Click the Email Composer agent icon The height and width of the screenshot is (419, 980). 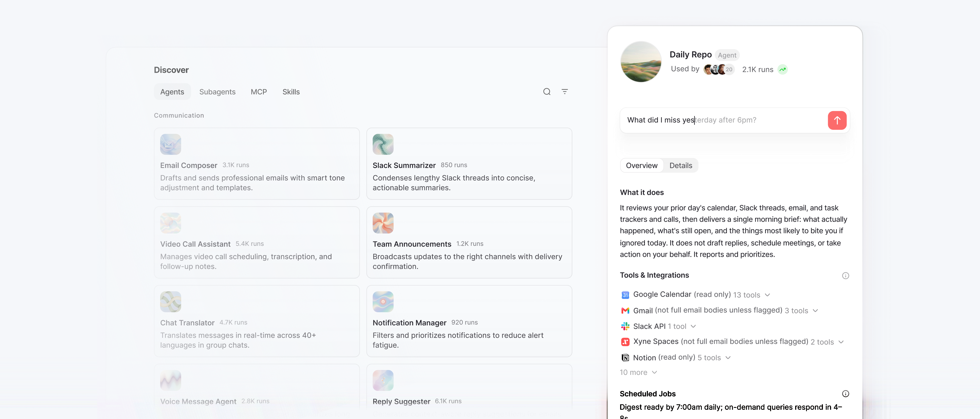[170, 144]
